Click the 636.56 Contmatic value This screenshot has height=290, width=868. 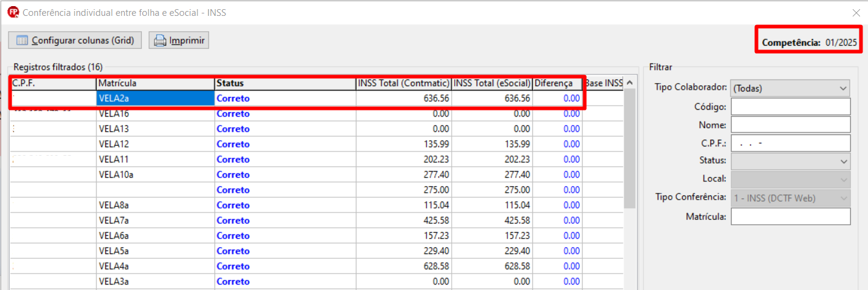tap(436, 98)
